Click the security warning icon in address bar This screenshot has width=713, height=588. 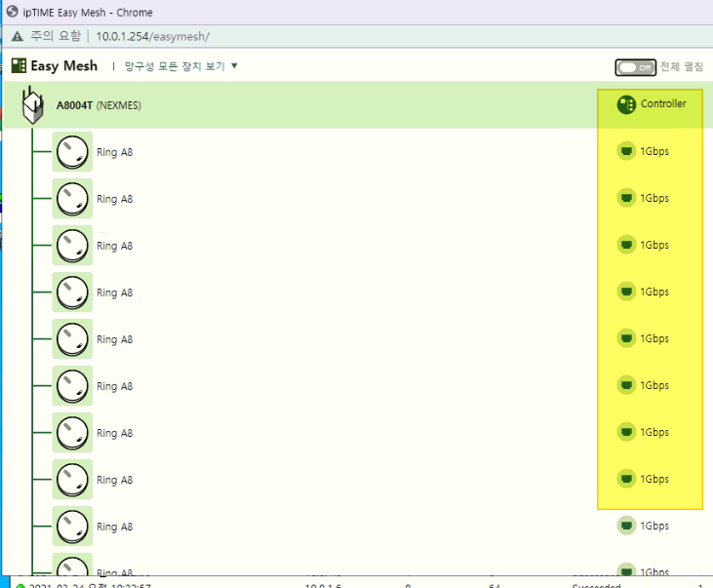18,36
